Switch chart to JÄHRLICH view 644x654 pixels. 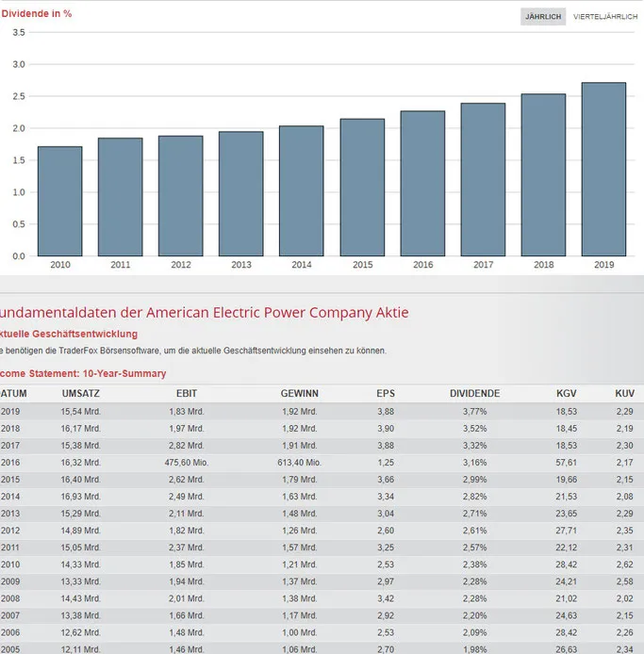click(x=542, y=17)
